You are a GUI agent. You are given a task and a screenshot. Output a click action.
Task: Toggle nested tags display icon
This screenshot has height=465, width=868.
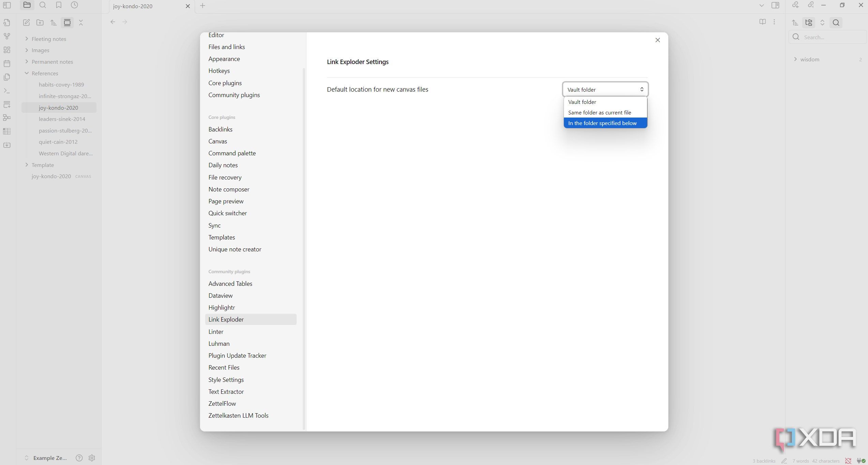tap(809, 22)
